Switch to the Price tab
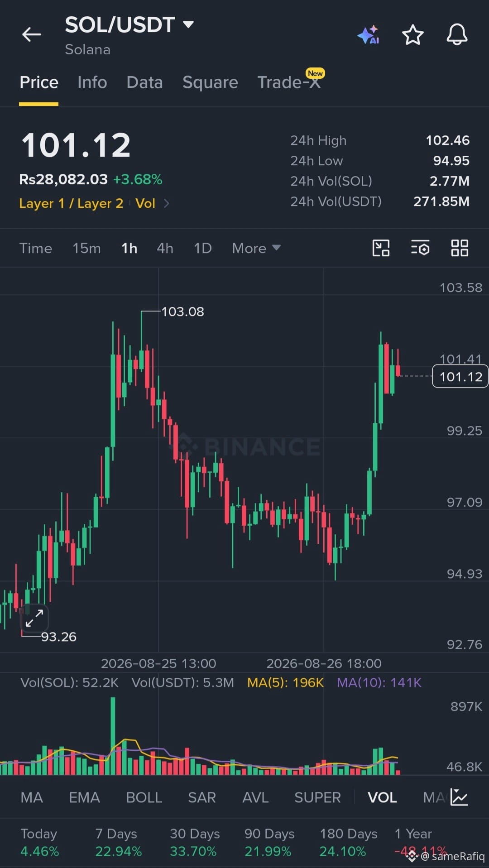Viewport: 489px width, 868px height. point(39,82)
